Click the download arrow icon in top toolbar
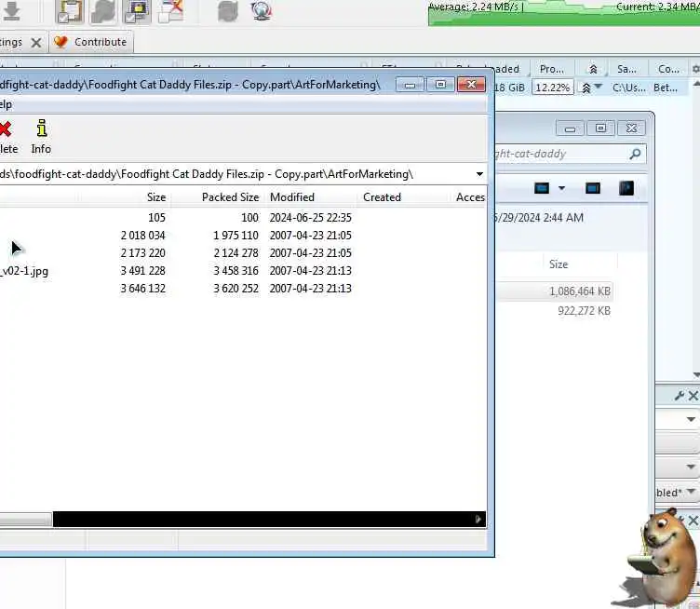 coord(11,11)
